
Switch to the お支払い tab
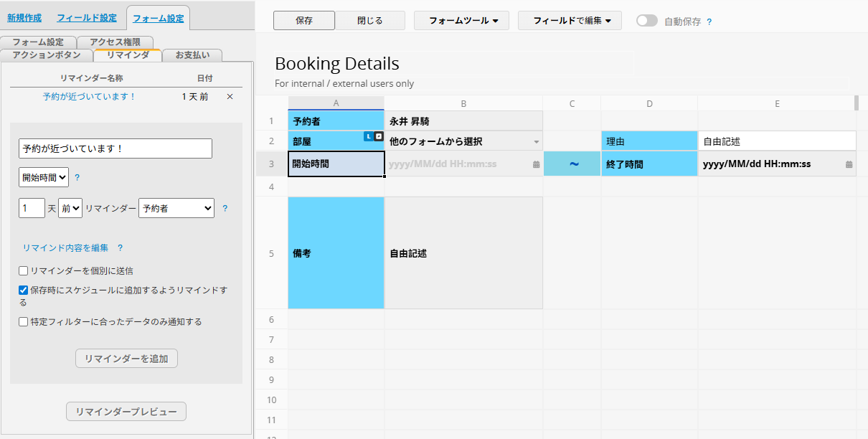[192, 55]
